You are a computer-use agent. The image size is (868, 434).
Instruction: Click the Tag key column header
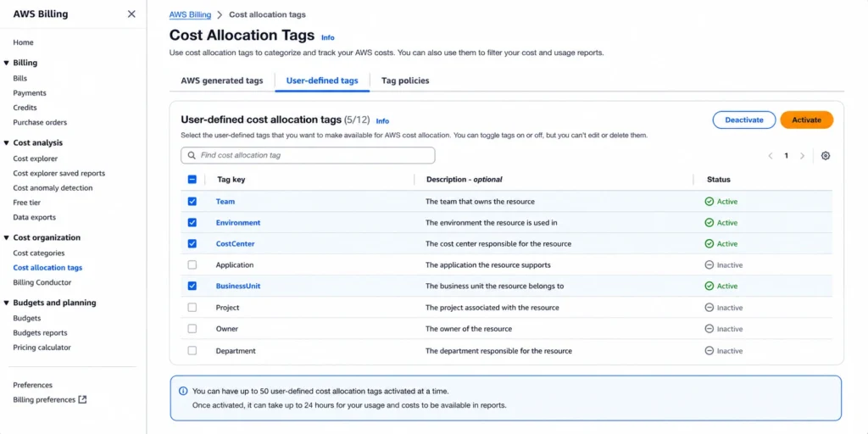(231, 180)
